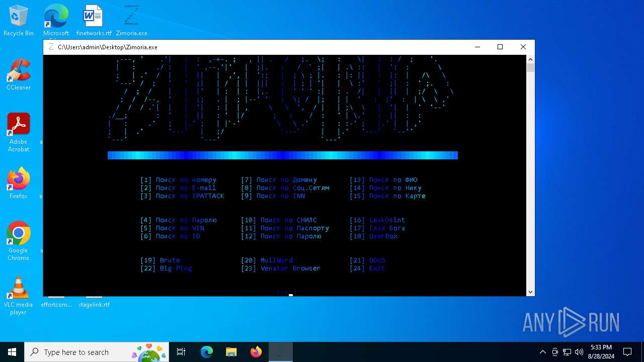Click menu entry [16] LeakOsint

[x=377, y=220]
